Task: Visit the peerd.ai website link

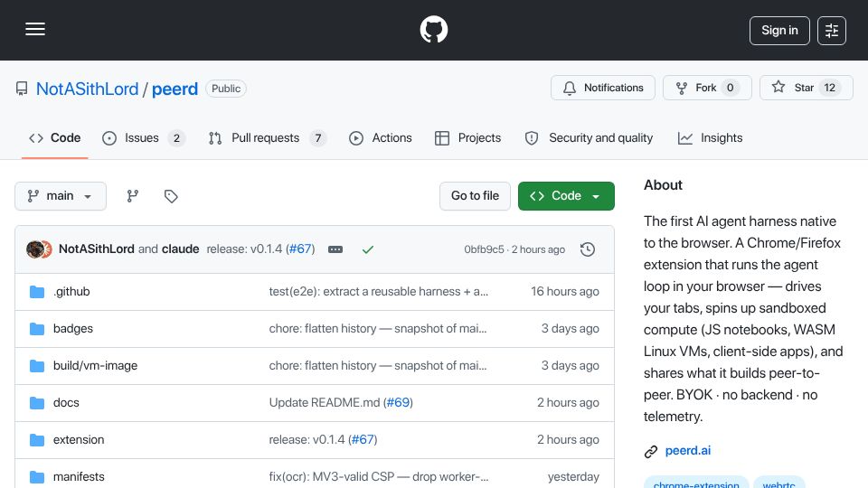Action: tap(687, 451)
